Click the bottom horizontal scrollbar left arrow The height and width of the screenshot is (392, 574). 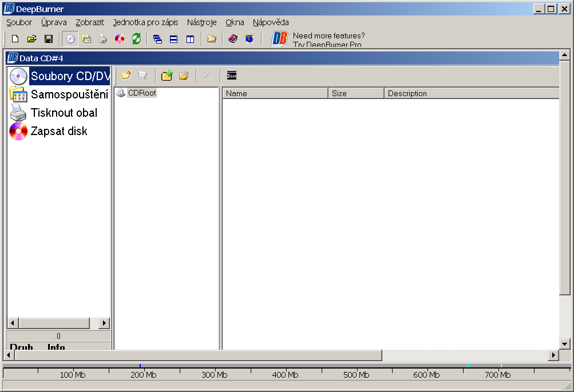[9, 355]
